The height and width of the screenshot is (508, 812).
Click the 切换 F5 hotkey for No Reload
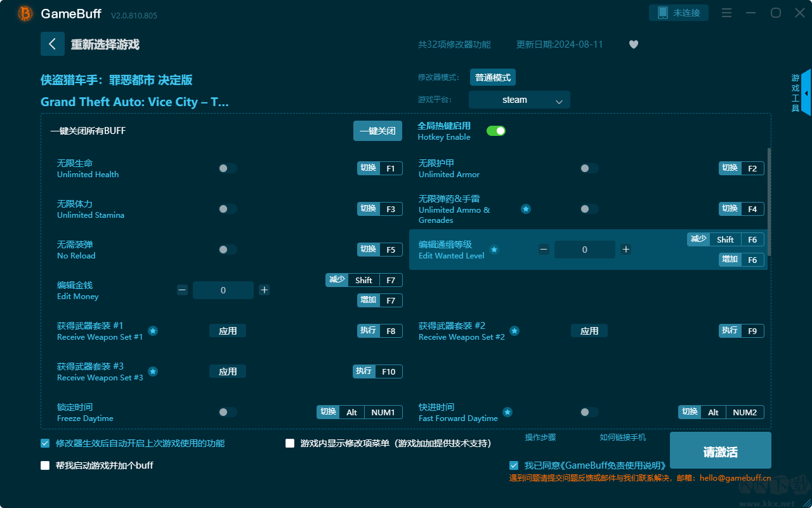(380, 250)
